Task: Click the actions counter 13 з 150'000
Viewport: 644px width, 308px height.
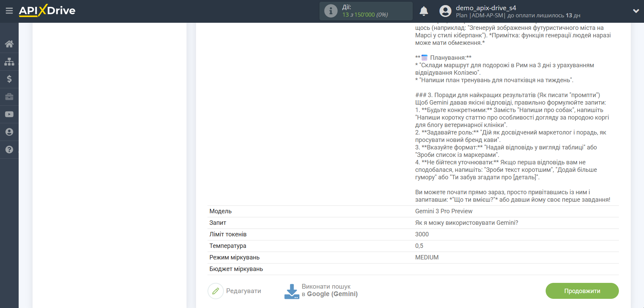Action: pyautogui.click(x=365, y=15)
